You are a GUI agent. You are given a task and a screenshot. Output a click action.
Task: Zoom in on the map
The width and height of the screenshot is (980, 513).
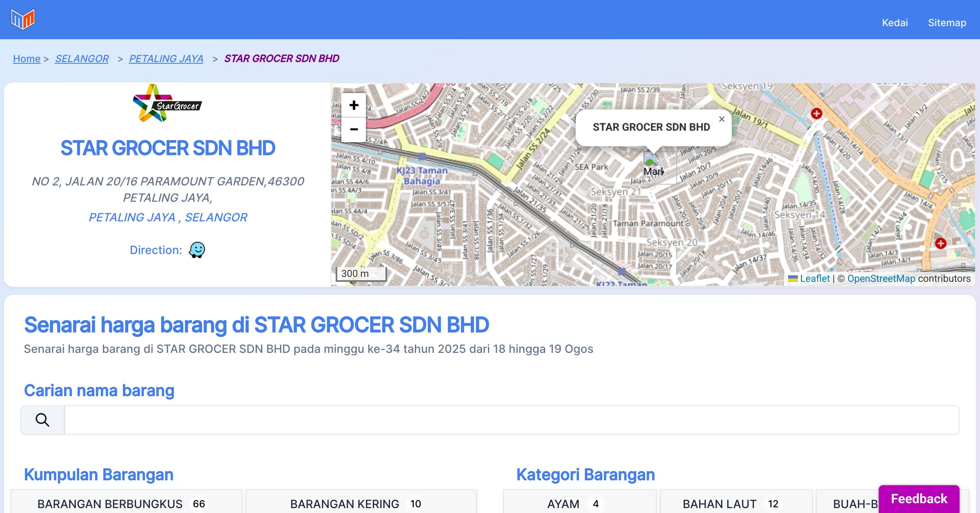tap(354, 105)
